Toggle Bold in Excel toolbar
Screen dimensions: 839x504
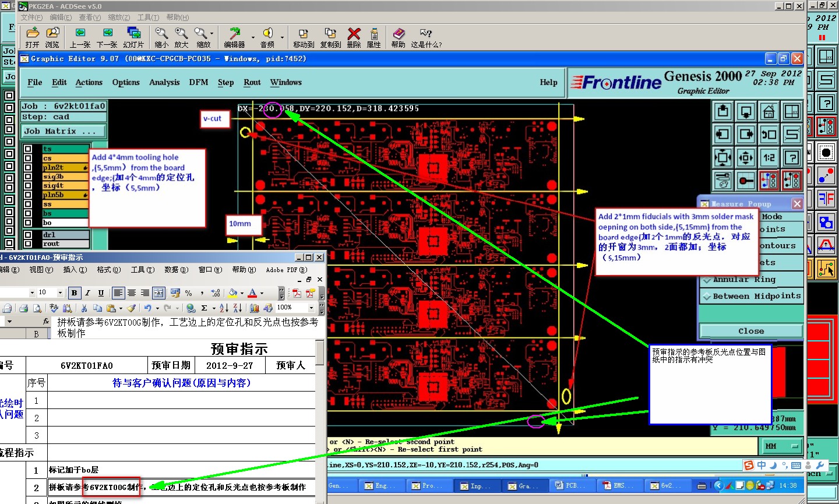[x=74, y=292]
